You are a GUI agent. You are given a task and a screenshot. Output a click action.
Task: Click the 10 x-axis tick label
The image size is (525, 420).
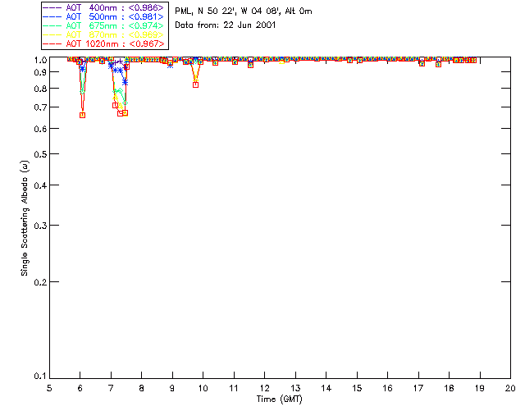[203, 388]
